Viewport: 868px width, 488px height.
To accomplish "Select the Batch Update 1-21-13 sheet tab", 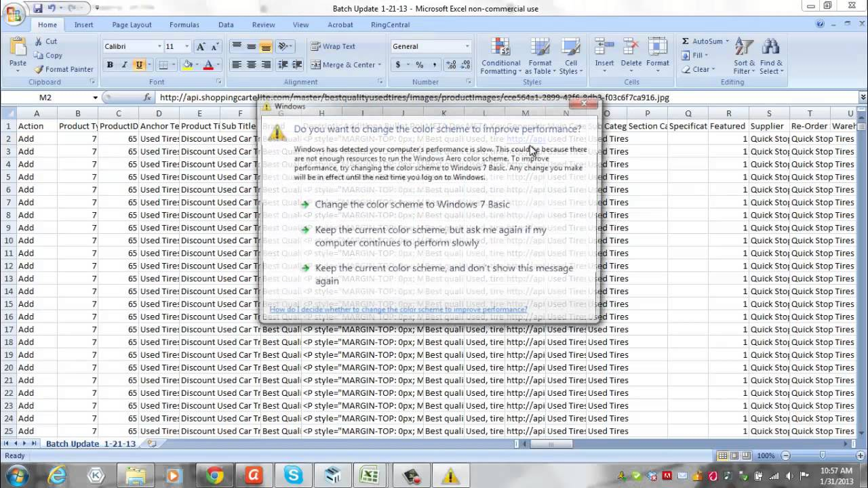I will [x=90, y=444].
